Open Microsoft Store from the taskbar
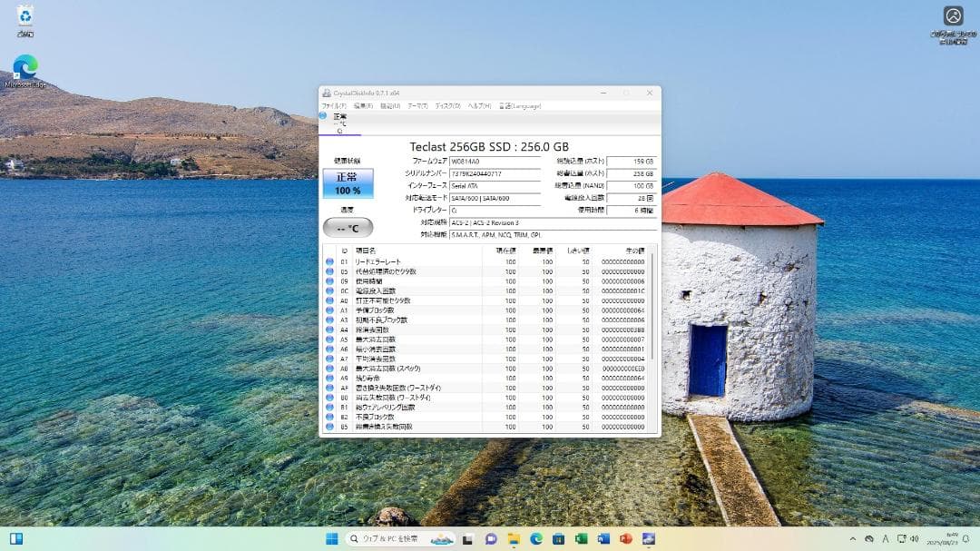The height and width of the screenshot is (551, 980). 558,538
